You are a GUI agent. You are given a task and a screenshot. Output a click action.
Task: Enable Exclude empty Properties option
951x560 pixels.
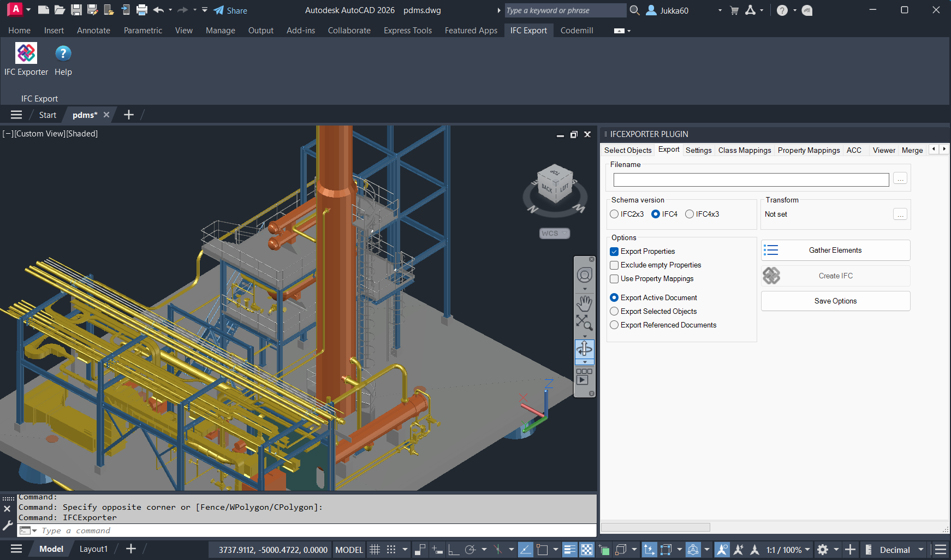[614, 265]
